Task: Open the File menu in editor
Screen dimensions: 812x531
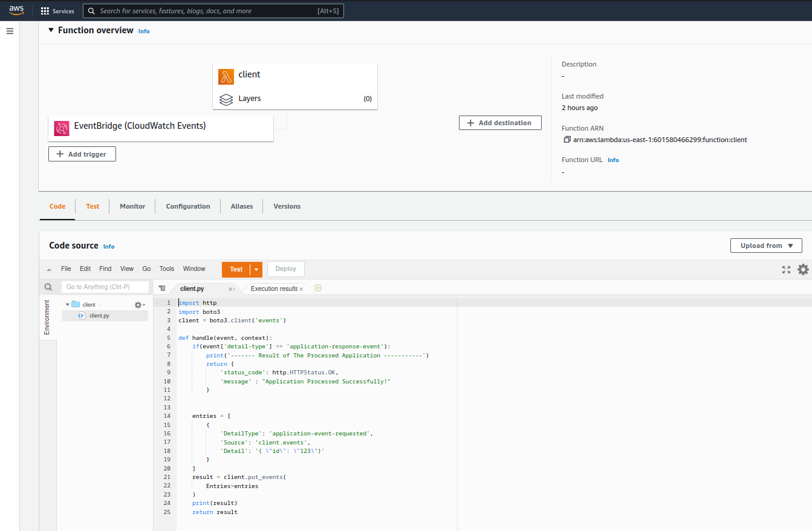Action: (66, 269)
